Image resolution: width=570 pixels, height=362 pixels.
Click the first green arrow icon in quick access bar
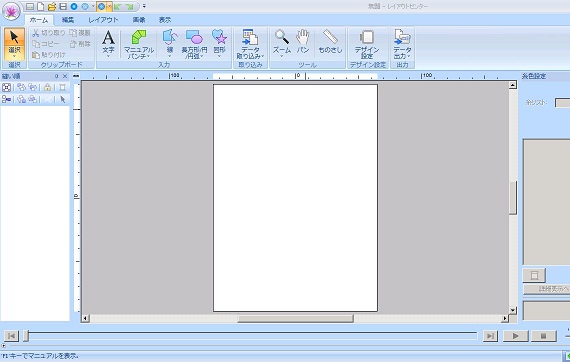pos(117,7)
